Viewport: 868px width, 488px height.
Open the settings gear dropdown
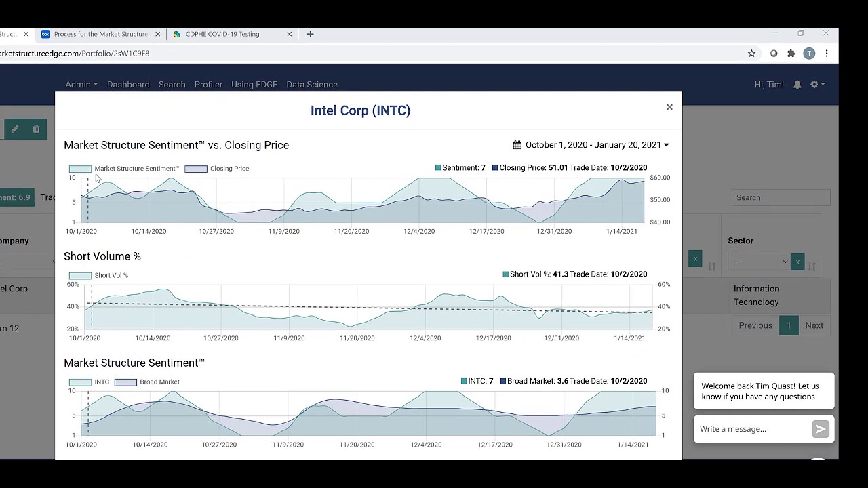click(817, 85)
